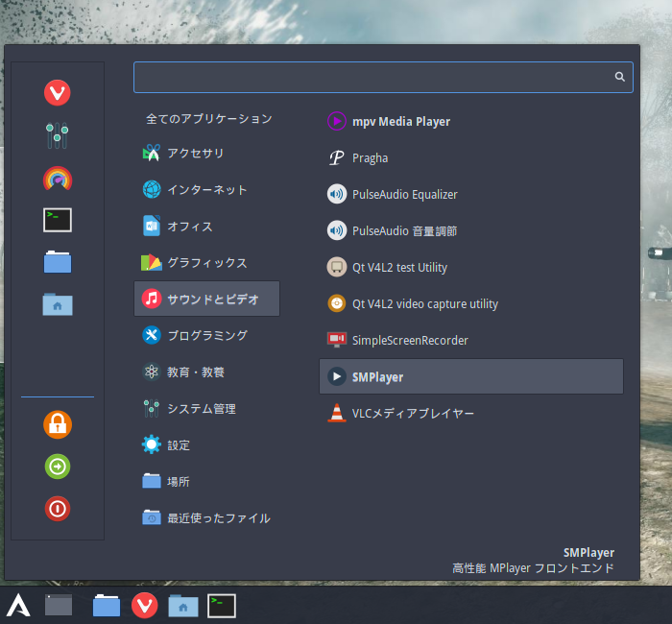The image size is (672, 624).
Task: Open PulseAudio Equalizer
Action: click(x=471, y=194)
